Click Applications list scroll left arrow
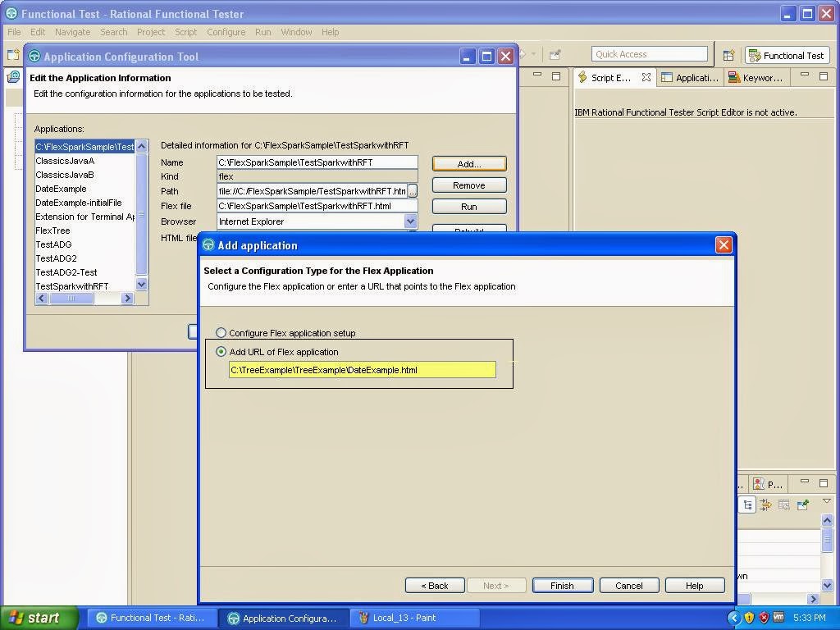The height and width of the screenshot is (630, 840). (x=42, y=299)
